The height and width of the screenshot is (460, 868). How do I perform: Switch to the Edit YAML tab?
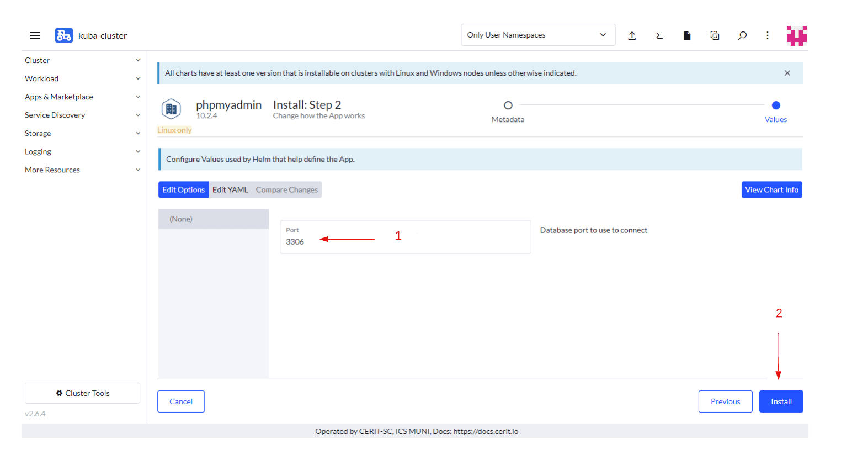coord(230,189)
